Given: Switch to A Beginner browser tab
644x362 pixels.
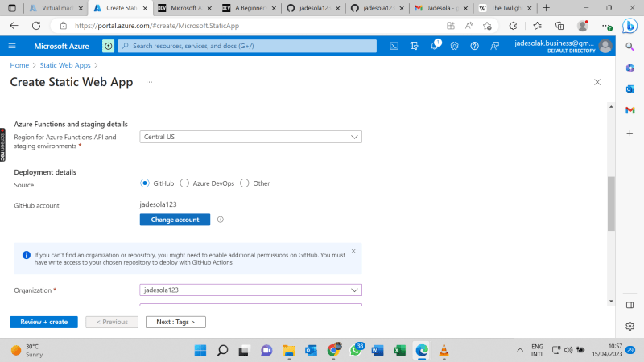Looking at the screenshot, I should pyautogui.click(x=248, y=8).
